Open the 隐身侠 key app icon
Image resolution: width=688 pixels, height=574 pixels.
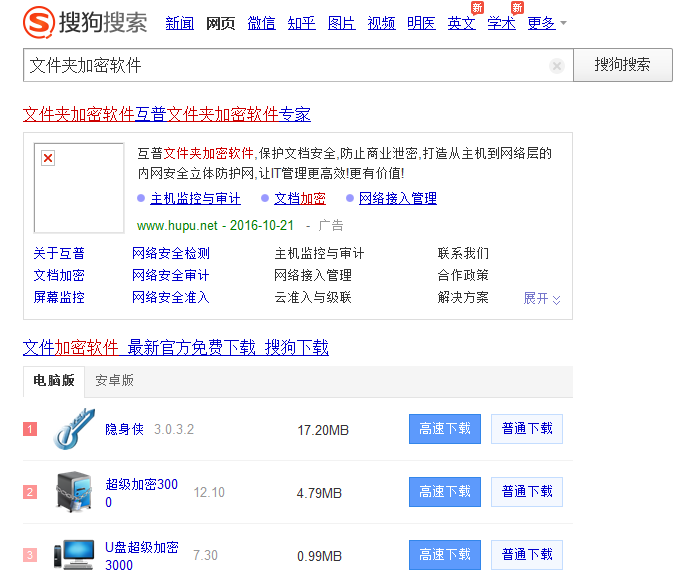74,429
